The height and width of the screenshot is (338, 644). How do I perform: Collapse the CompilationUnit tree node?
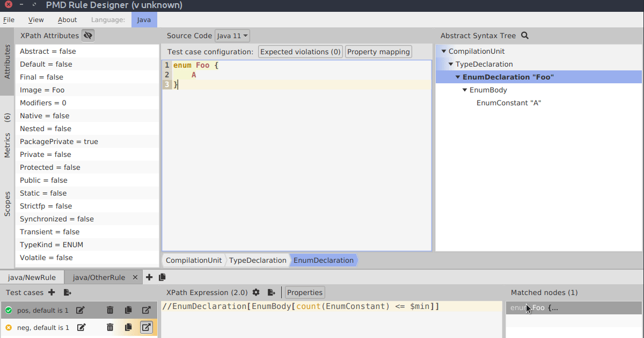click(x=444, y=52)
